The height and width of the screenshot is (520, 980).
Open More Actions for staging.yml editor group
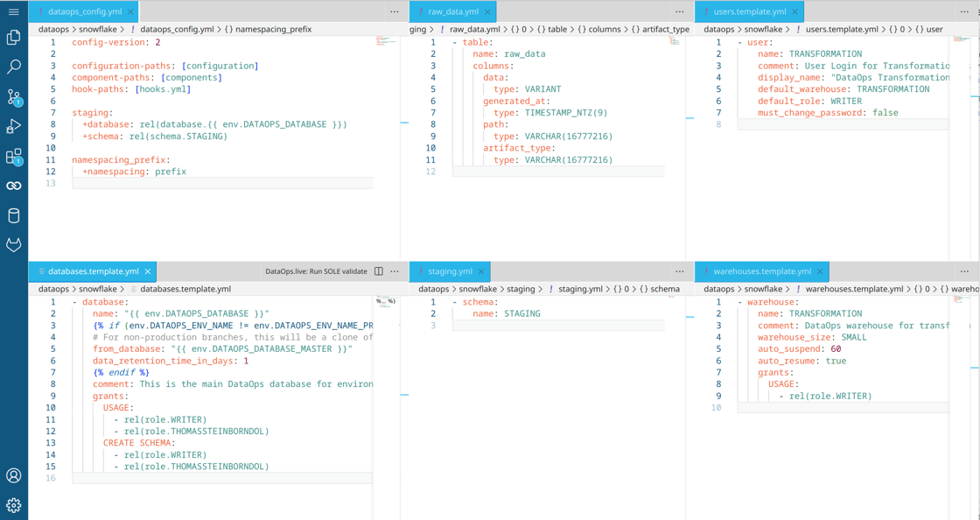coord(679,271)
